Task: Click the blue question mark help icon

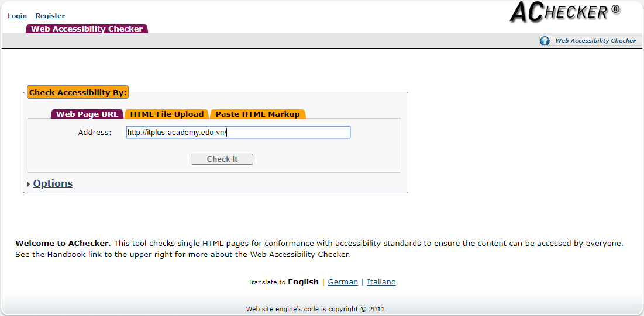Action: (x=545, y=41)
